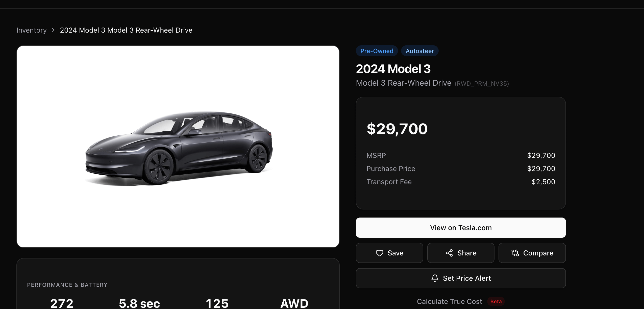Click the RWD_PRM_NV35 trim code
The height and width of the screenshot is (309, 644).
(x=482, y=83)
